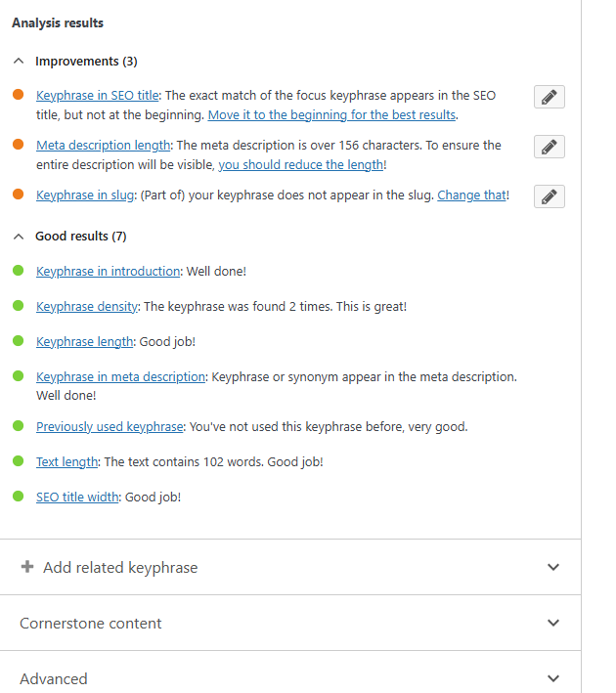
Task: Open the SEO title width link
Action: pos(77,497)
